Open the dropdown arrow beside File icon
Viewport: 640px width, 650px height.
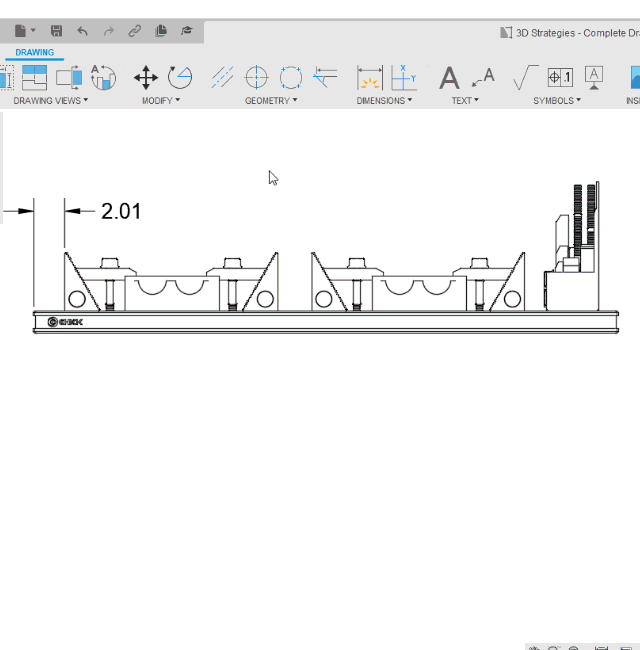tap(33, 30)
